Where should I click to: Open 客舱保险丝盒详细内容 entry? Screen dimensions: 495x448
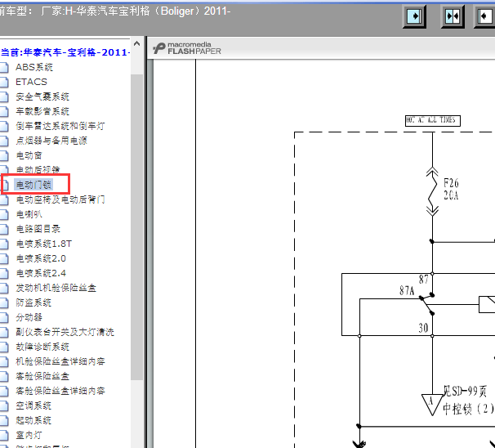pos(60,391)
